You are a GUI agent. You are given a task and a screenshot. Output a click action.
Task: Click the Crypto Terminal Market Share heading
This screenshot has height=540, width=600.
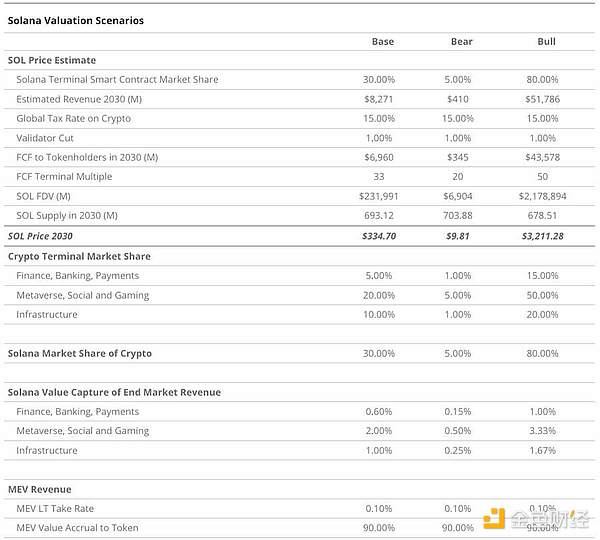click(x=78, y=256)
